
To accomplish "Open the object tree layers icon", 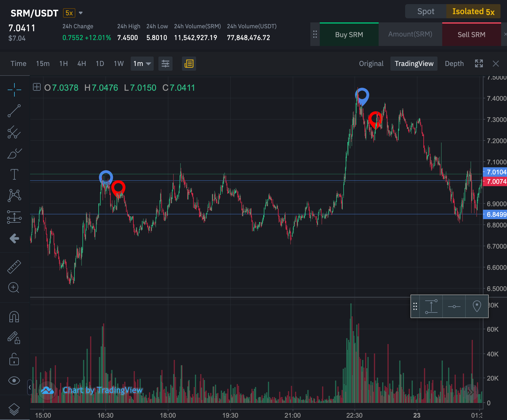I will tap(14, 409).
